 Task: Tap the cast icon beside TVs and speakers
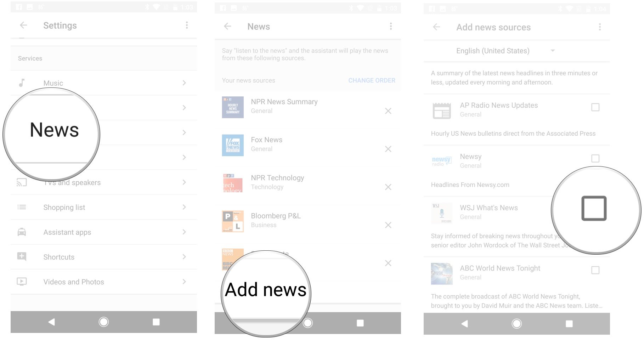22,182
